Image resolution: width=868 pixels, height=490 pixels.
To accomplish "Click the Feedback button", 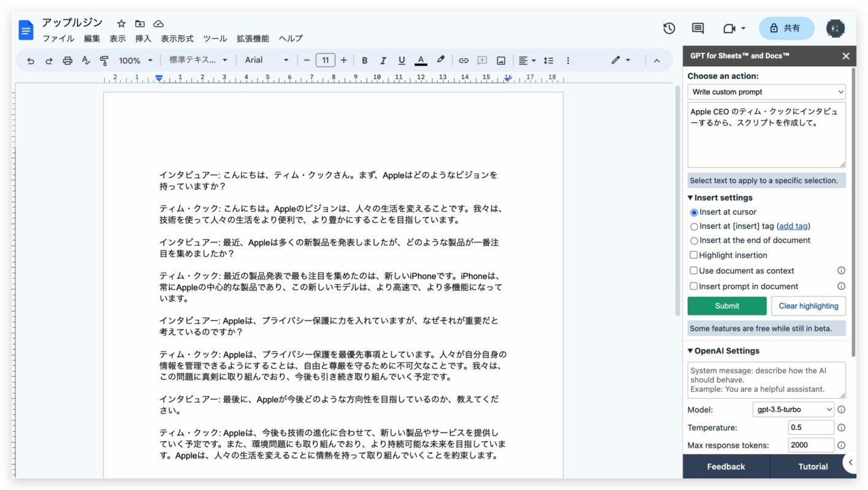I will click(x=726, y=467).
